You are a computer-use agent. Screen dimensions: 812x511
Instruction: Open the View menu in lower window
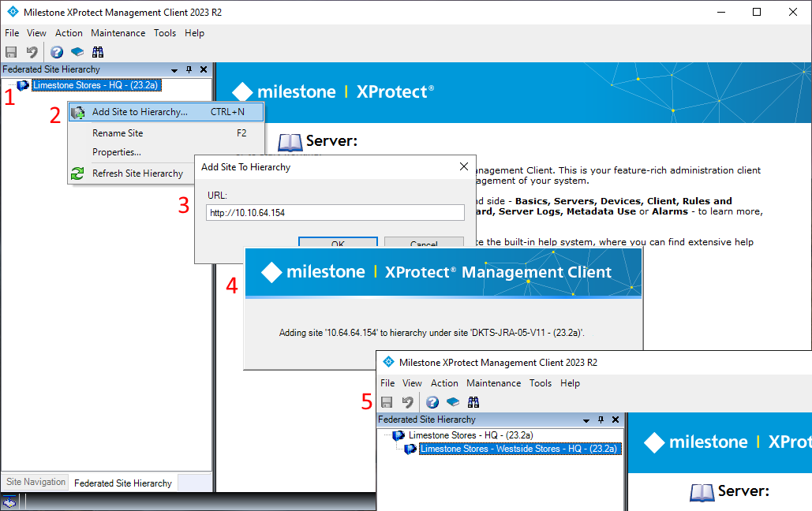[412, 383]
